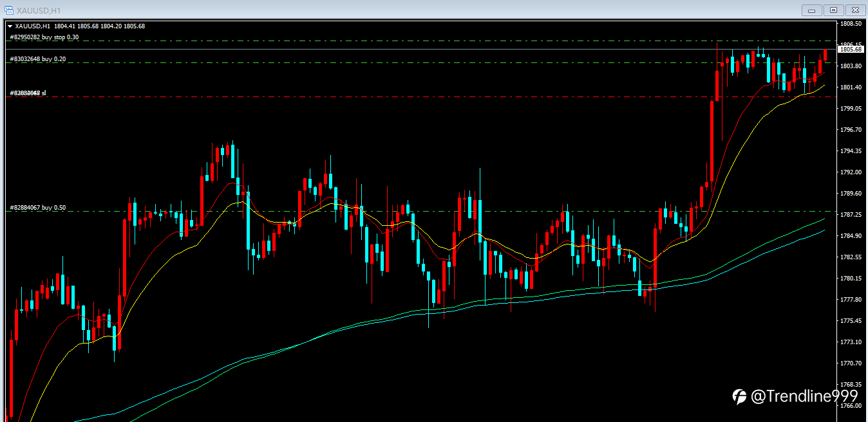Click the XAUUSD,H1 title bar text
Viewport: 868px width, 422px height.
[38, 10]
